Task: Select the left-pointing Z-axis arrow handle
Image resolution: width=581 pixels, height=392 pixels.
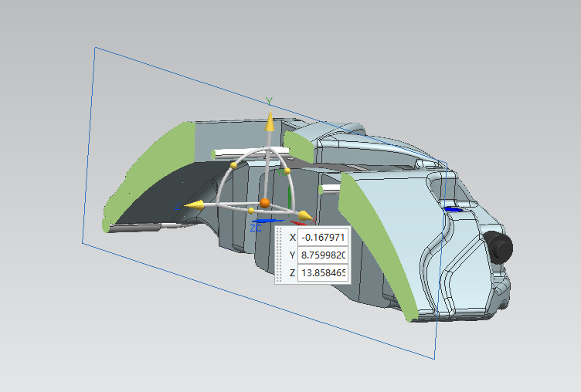Action: (x=195, y=204)
